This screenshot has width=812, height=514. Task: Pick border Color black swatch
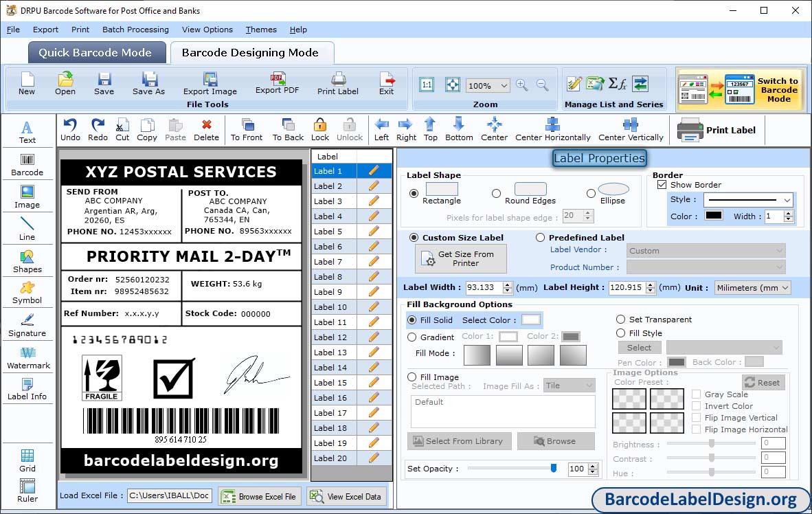[x=713, y=216]
